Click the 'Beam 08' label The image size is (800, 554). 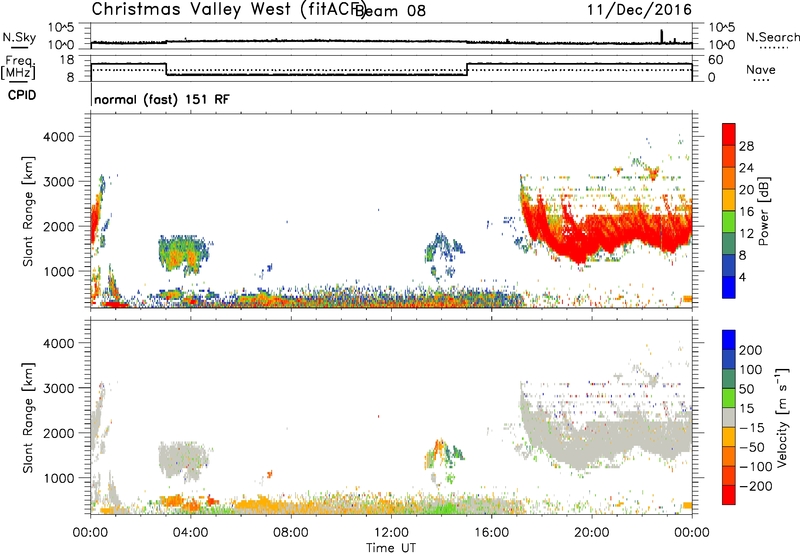[390, 11]
